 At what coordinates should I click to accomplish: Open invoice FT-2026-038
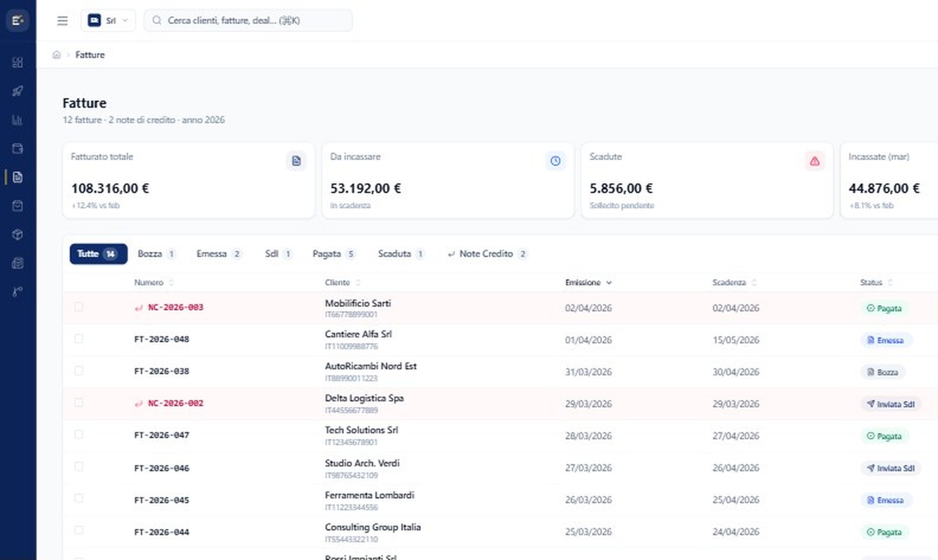tap(162, 372)
